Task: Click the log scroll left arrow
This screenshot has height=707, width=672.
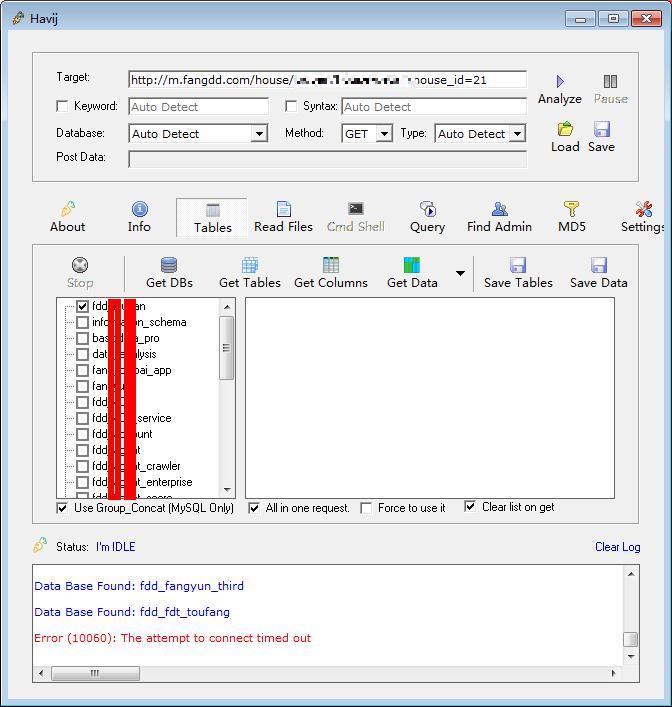Action: [41, 673]
